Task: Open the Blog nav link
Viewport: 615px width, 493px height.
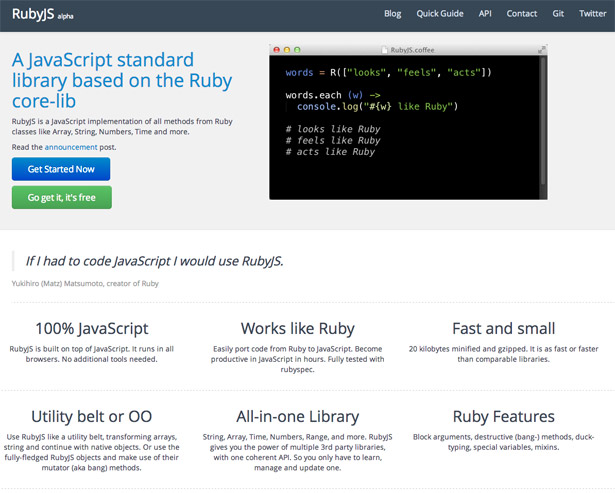Action: 392,14
